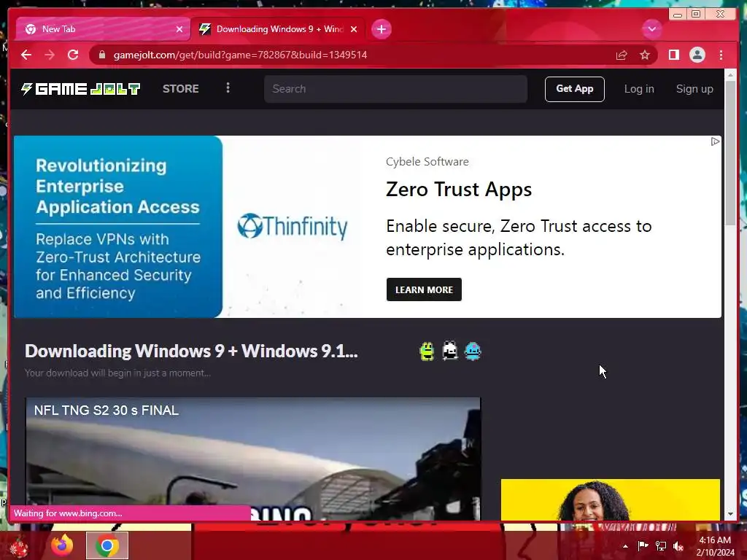This screenshot has width=747, height=560.
Task: Go back to the previous page
Action: coord(26,55)
